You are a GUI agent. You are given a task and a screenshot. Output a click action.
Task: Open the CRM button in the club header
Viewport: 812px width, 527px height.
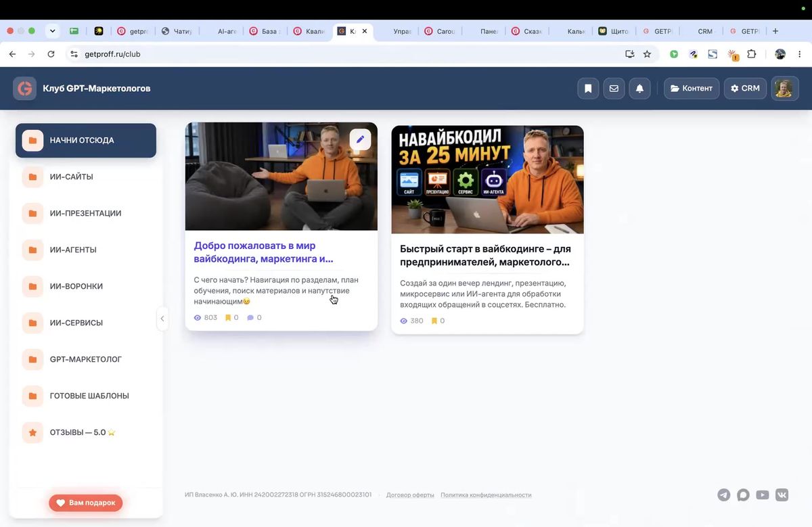tap(745, 89)
